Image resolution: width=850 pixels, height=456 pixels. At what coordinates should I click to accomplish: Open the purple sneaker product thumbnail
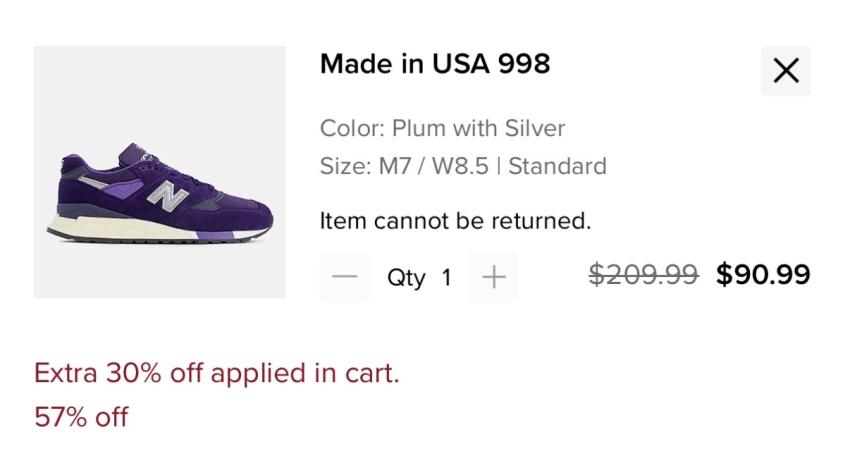pos(160,172)
